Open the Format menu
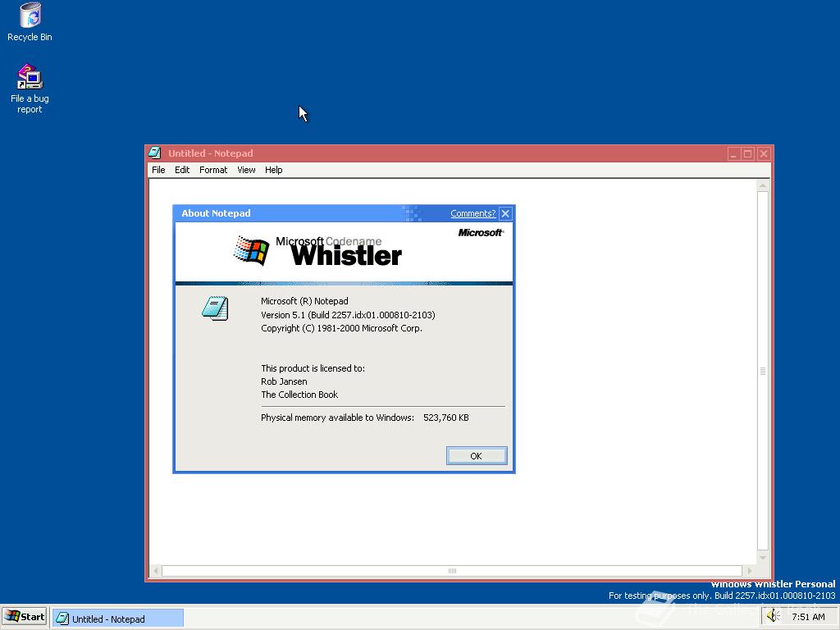840x630 pixels. tap(213, 170)
